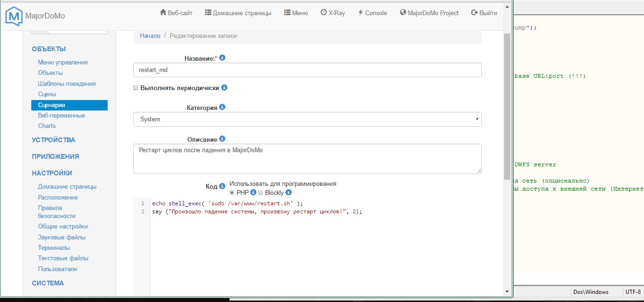Viewport: 644px width, 302px height.
Task: Click the Название input field
Action: pyautogui.click(x=307, y=70)
